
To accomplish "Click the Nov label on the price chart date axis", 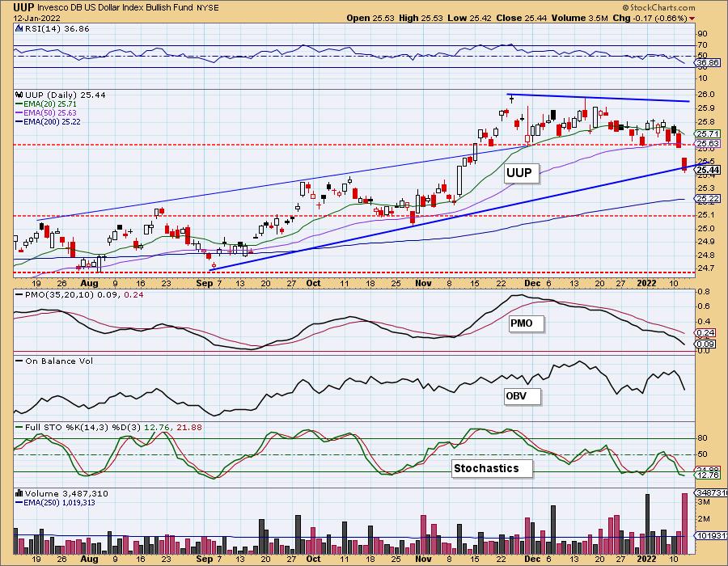I will tap(423, 284).
